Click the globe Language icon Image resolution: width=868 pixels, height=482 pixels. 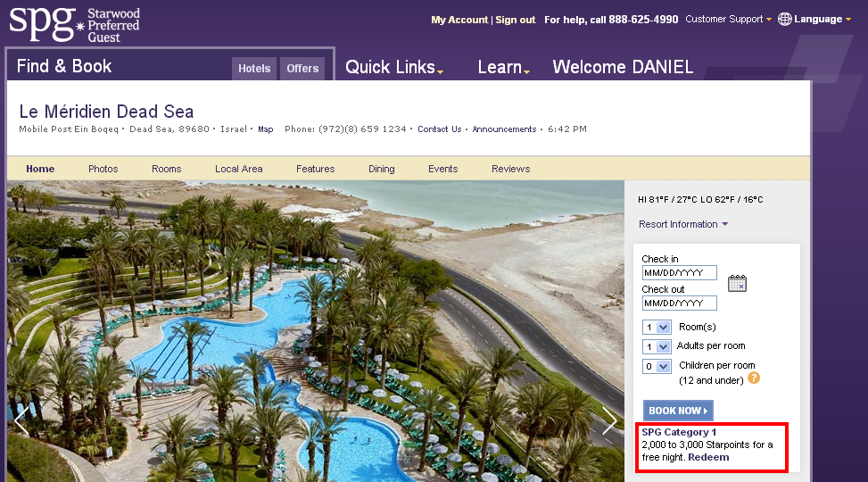point(784,19)
